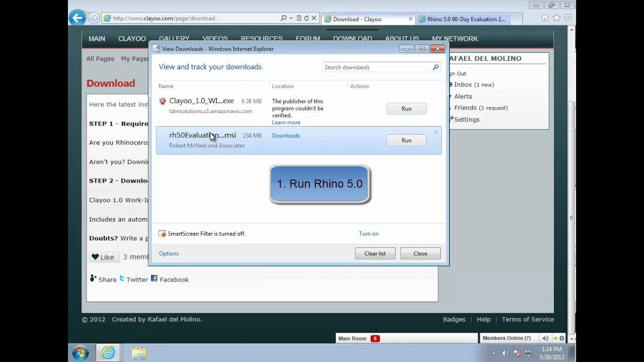Open MY NETWORK navigation item
This screenshot has height=362, width=644.
point(455,39)
